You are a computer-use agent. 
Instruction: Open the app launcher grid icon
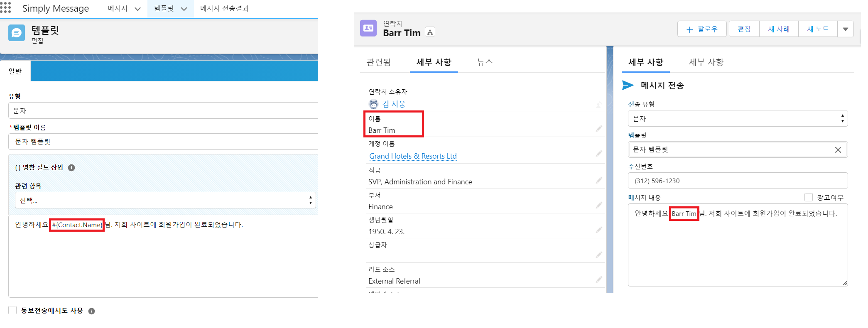point(5,8)
